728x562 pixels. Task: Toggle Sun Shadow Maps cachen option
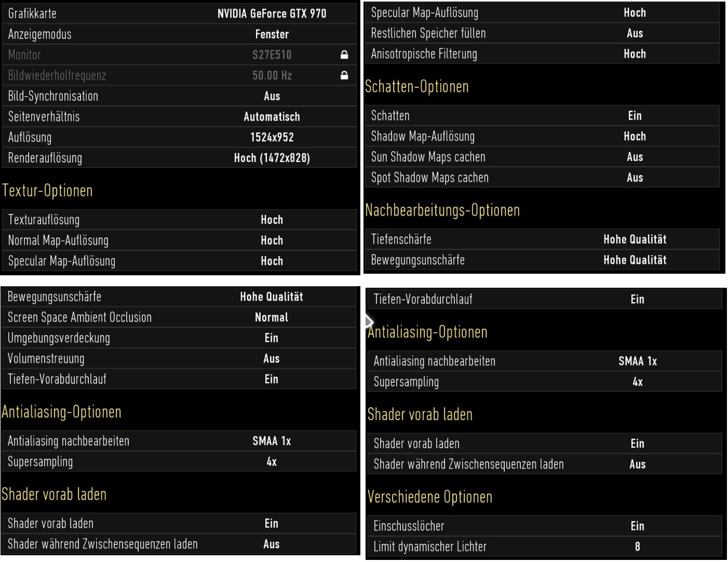point(542,157)
